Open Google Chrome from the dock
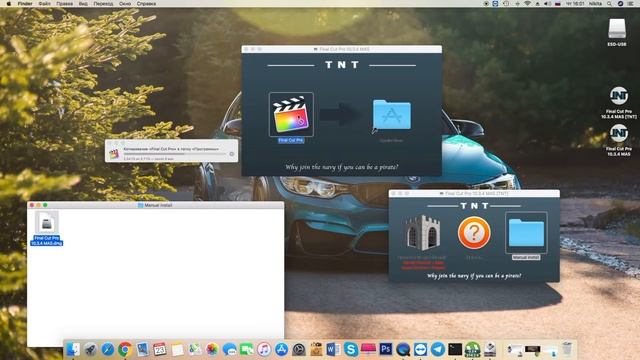 tap(125, 349)
